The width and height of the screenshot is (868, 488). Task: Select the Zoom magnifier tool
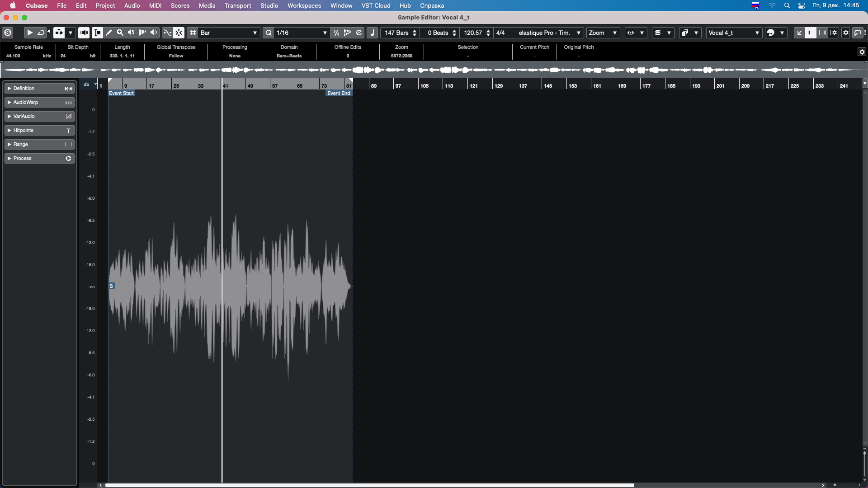point(120,33)
